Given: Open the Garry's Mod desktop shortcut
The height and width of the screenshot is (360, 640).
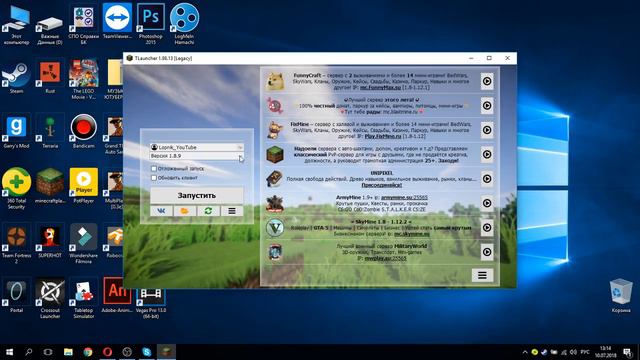Looking at the screenshot, I should (16, 131).
